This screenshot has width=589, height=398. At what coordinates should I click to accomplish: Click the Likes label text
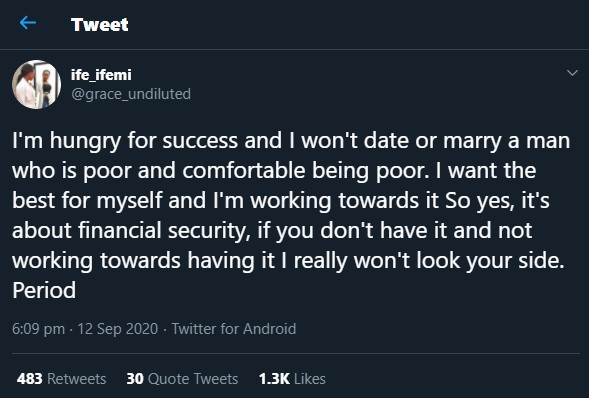310,378
